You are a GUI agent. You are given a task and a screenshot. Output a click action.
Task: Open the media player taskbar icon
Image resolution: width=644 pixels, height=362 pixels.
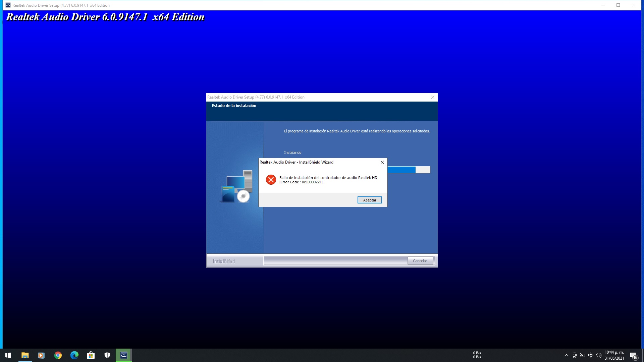click(41, 355)
